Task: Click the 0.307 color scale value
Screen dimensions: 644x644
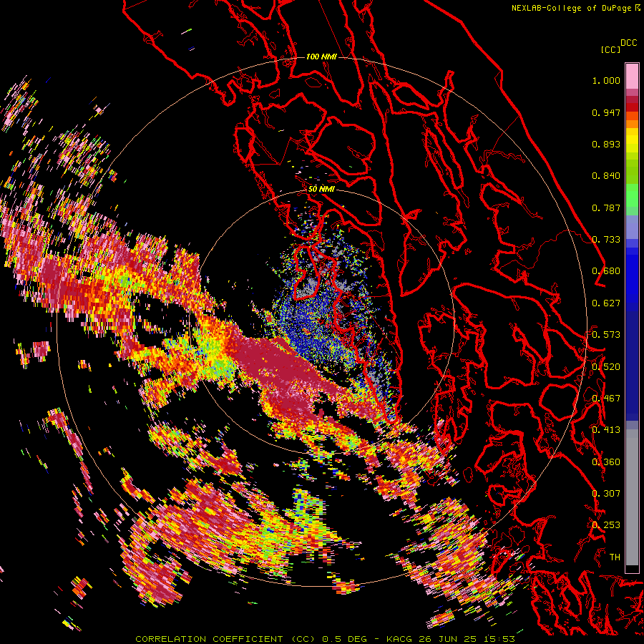Action: 606,494
